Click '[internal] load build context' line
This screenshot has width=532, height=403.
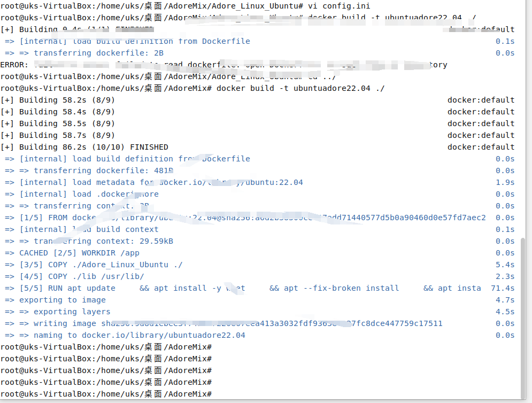click(82, 230)
